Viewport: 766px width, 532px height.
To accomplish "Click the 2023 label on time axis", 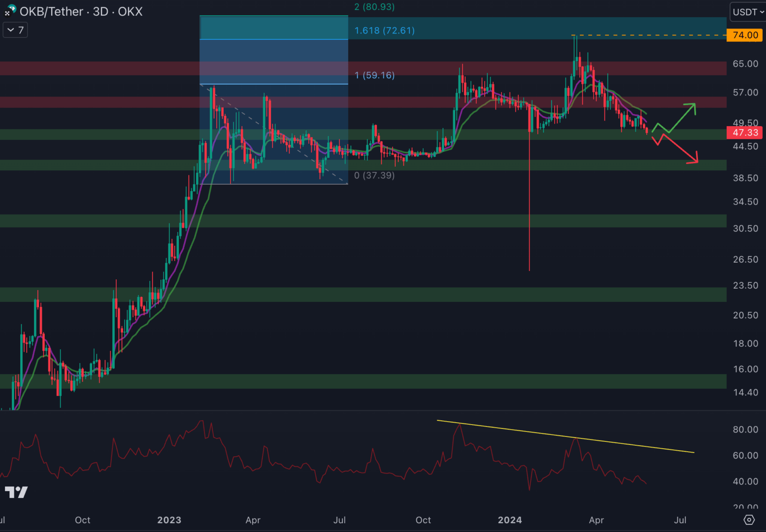I will [169, 520].
